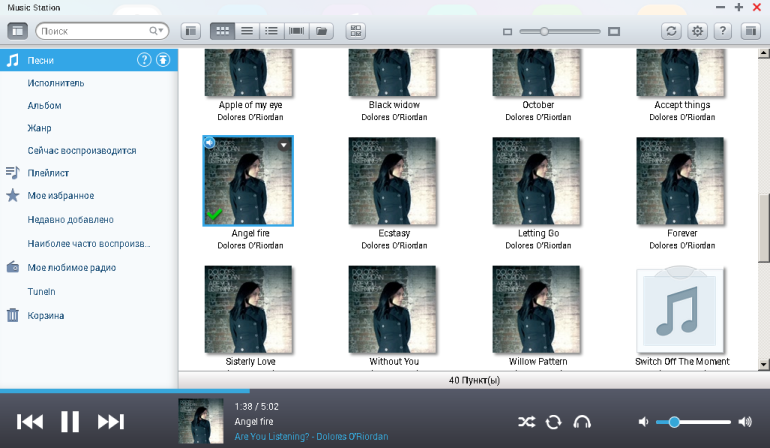Toggle repeat mode

click(553, 421)
